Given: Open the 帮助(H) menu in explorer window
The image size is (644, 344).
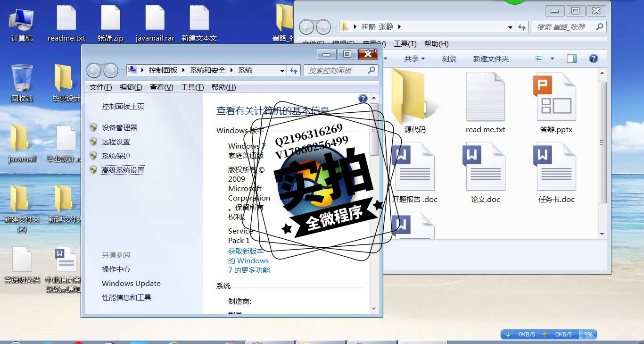Looking at the screenshot, I should [437, 44].
